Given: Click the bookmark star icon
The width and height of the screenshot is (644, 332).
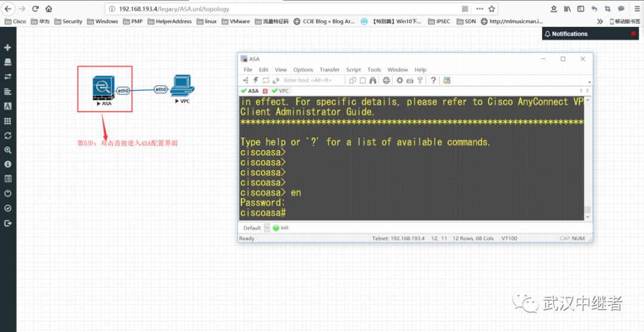Looking at the screenshot, I should pos(491,8).
